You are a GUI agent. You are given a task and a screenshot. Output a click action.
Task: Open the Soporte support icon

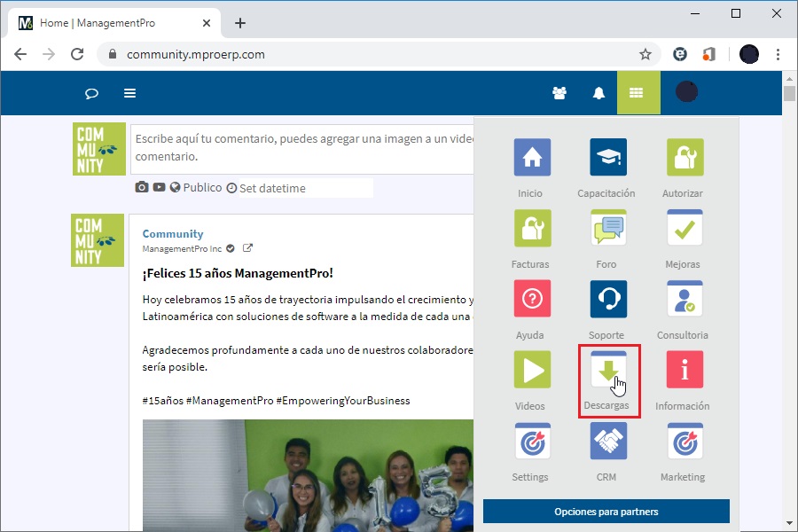tap(607, 297)
